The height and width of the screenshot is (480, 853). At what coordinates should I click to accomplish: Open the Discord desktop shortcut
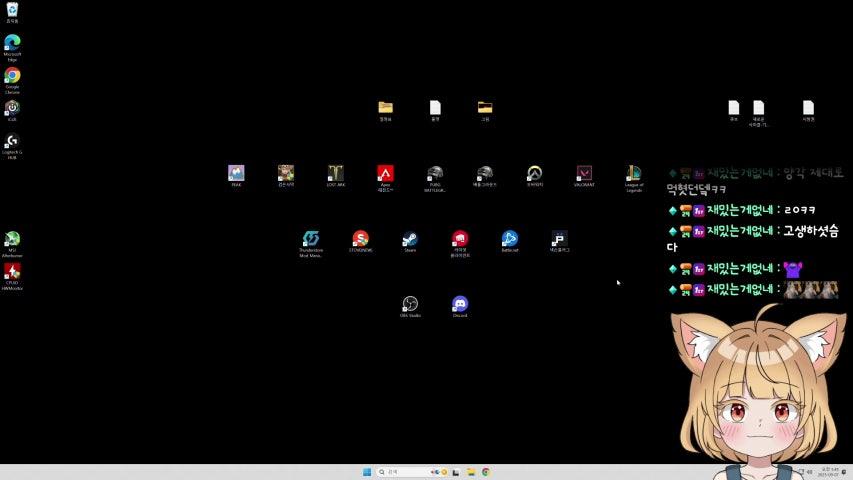pos(460,304)
